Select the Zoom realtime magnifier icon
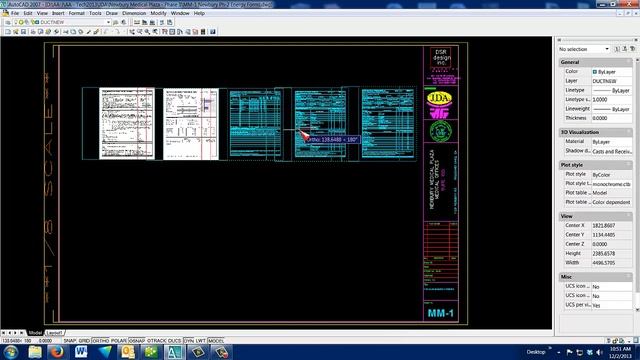 point(140,31)
